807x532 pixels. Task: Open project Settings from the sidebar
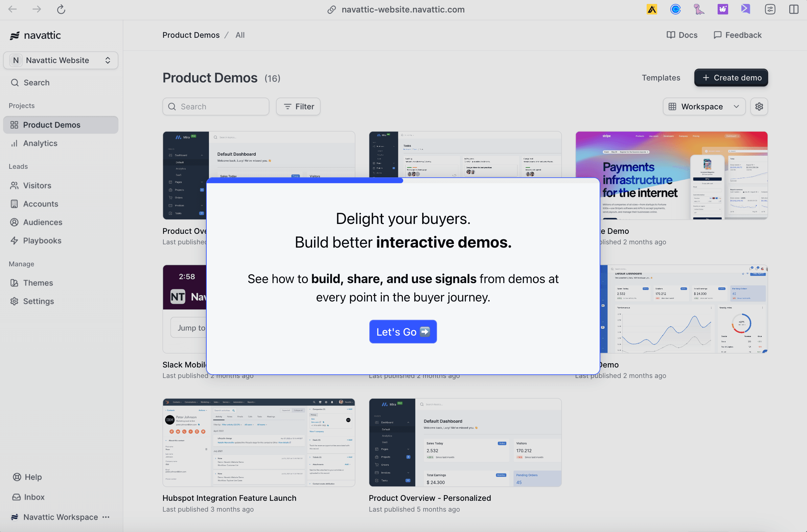click(x=38, y=301)
